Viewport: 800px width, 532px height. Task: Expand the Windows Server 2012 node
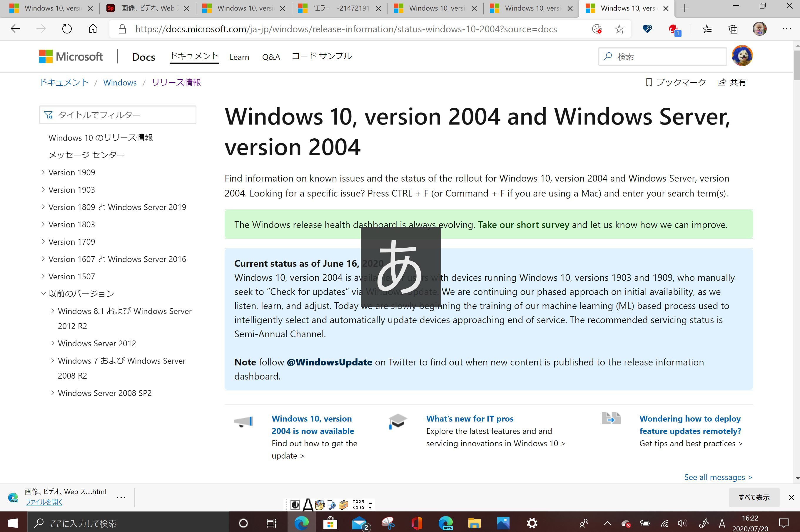point(53,343)
